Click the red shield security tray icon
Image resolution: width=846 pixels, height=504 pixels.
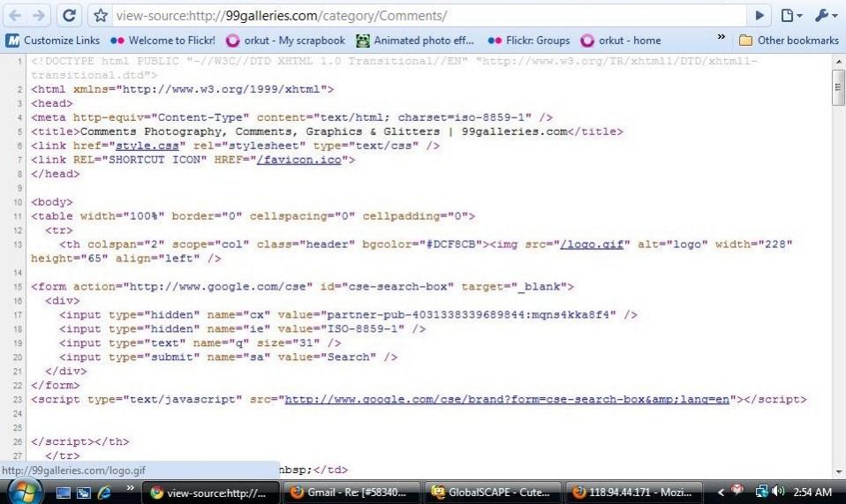coord(737,490)
